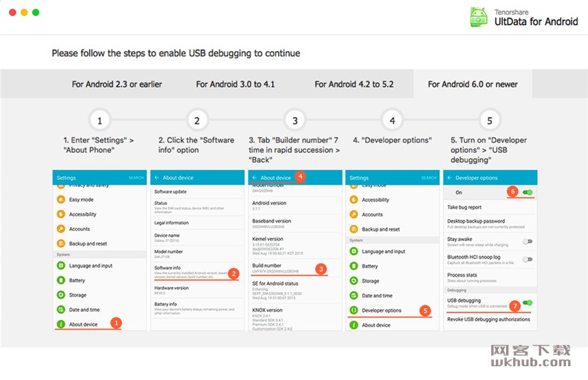Click the red marker 3 beside Build number
The width and height of the screenshot is (588, 380).
click(x=321, y=269)
